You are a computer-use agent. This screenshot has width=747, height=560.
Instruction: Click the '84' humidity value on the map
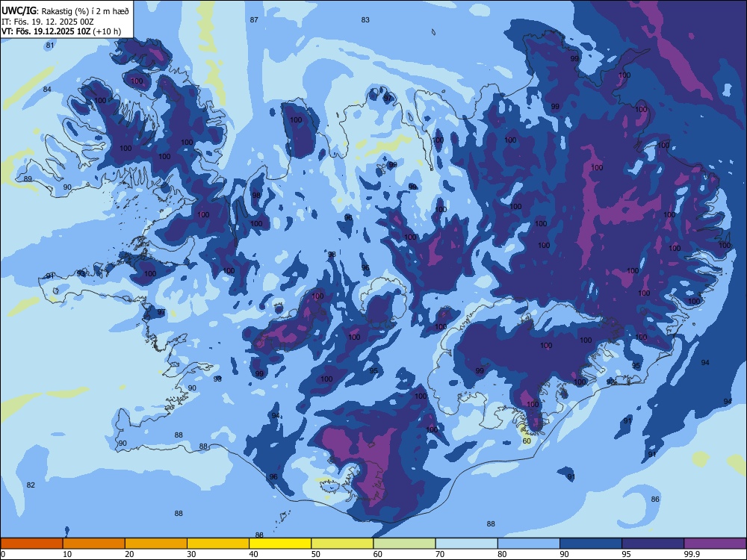coord(47,89)
